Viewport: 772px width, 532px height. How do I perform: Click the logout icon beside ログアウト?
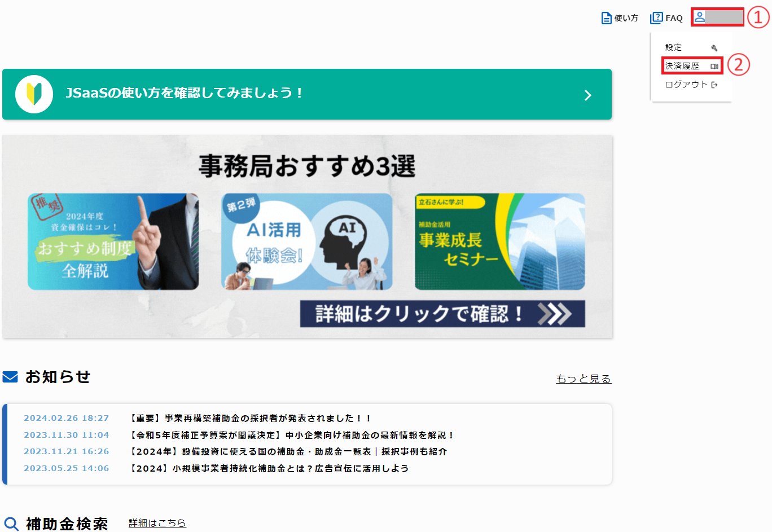713,83
